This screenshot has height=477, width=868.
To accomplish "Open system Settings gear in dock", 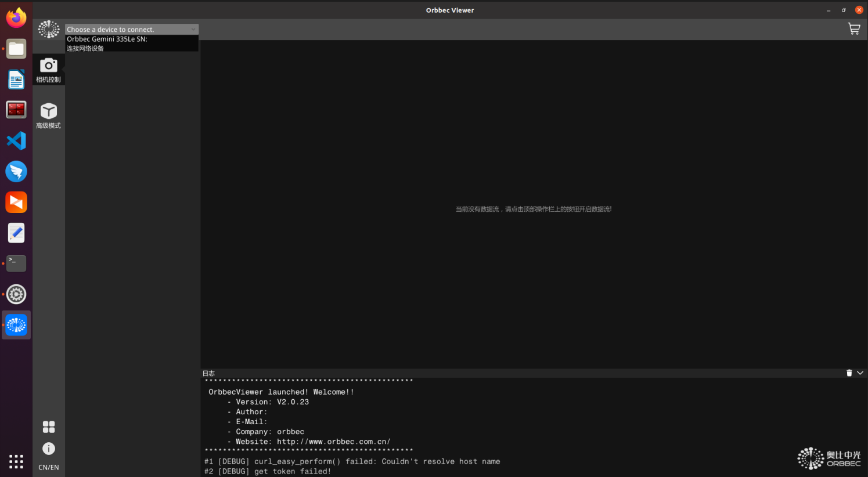I will (16, 294).
